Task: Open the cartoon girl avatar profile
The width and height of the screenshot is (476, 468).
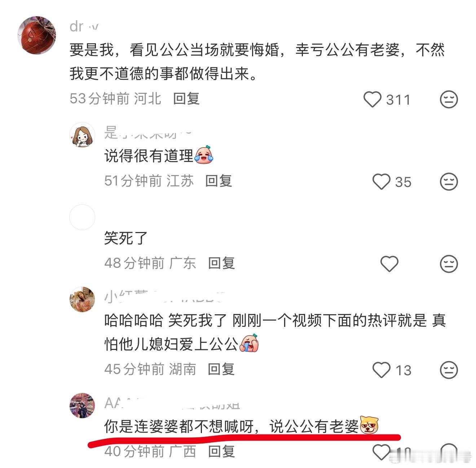Action: pos(82,135)
